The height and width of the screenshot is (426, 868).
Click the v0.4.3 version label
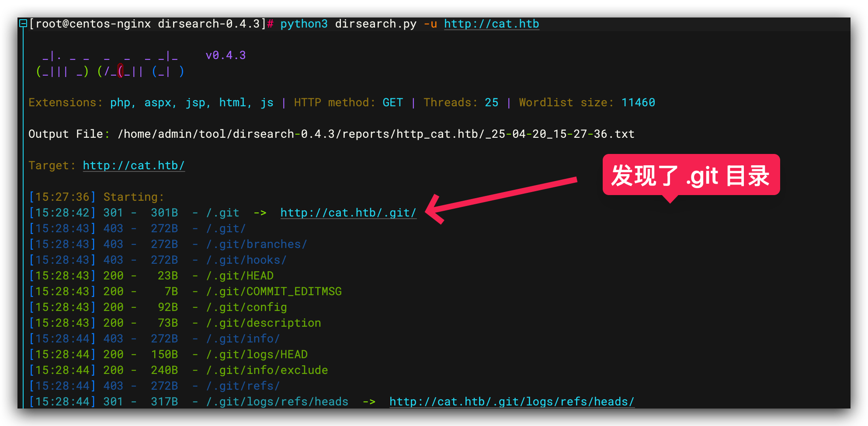(x=226, y=56)
